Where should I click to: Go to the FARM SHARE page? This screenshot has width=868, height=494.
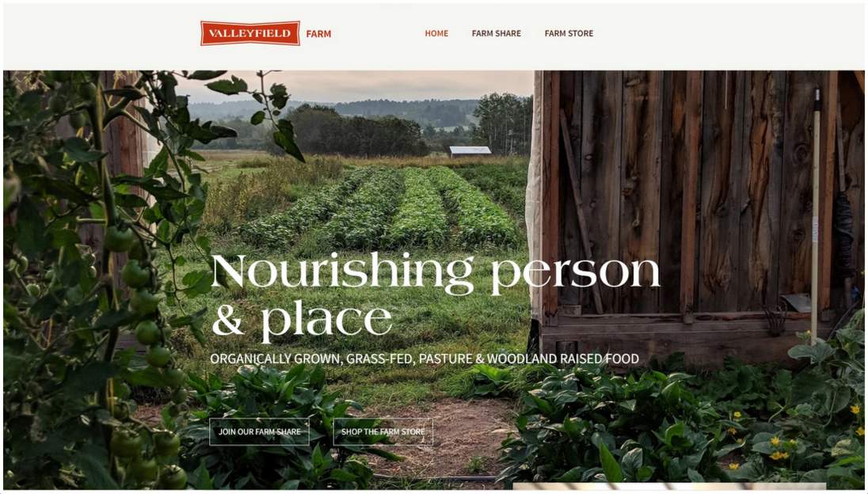click(x=496, y=33)
